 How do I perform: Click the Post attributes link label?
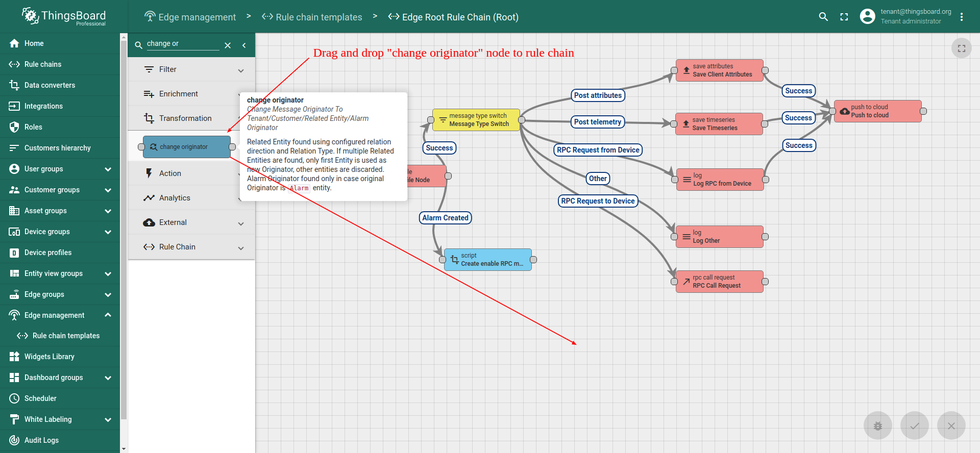tap(598, 95)
